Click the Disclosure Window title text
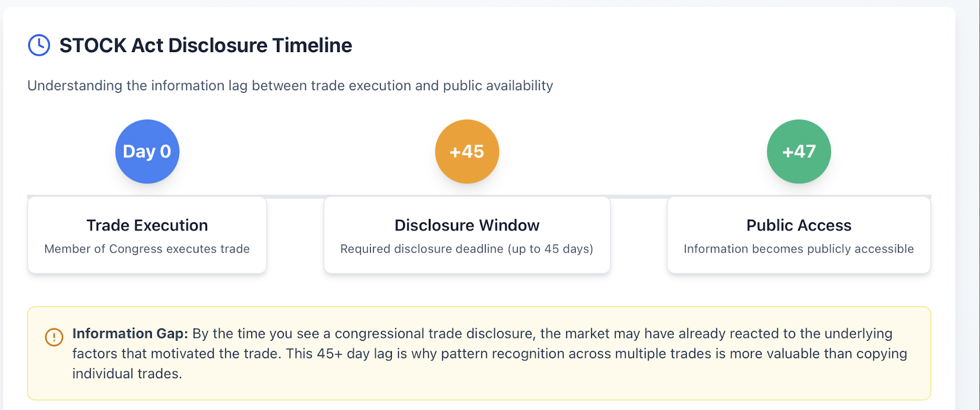Screen dimensions: 980x410 (467, 226)
